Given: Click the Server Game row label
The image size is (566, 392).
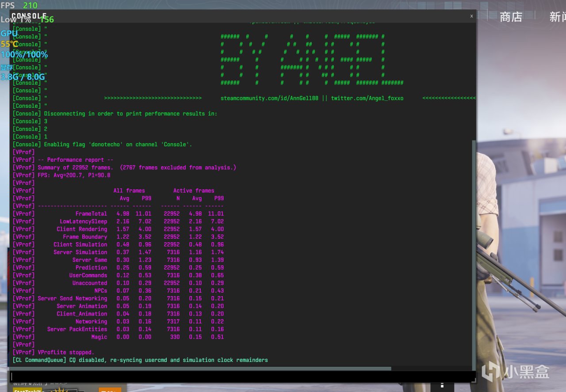Looking at the screenshot, I should pyautogui.click(x=90, y=260).
